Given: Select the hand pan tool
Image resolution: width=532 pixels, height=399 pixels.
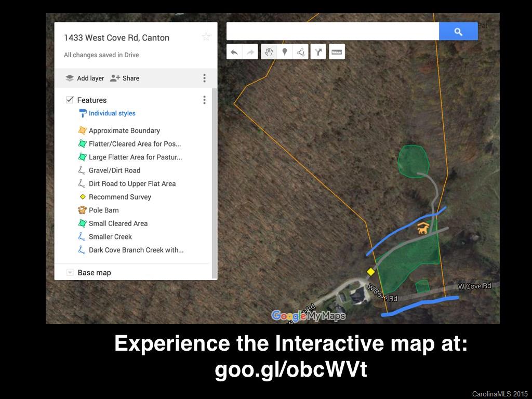Looking at the screenshot, I should (x=269, y=52).
